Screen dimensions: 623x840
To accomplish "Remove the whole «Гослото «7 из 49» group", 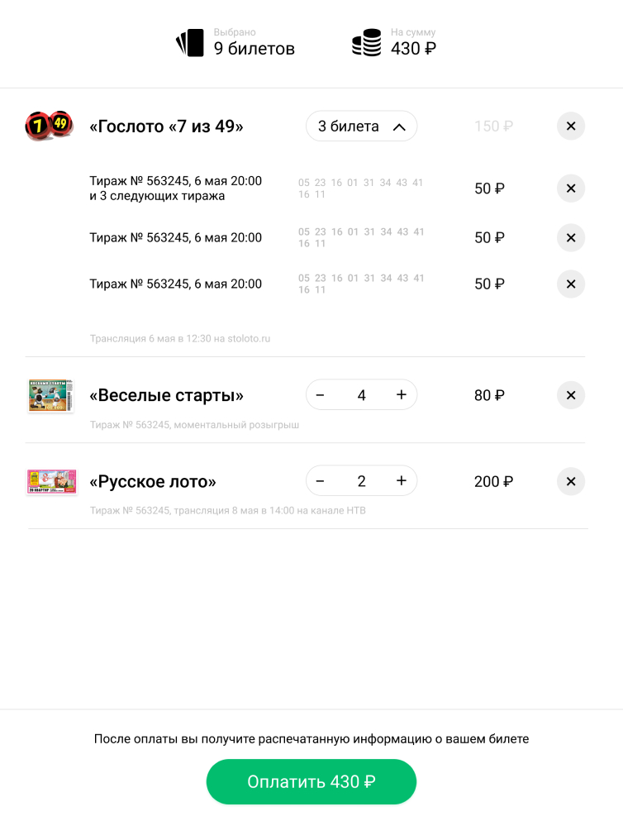I will coord(570,126).
